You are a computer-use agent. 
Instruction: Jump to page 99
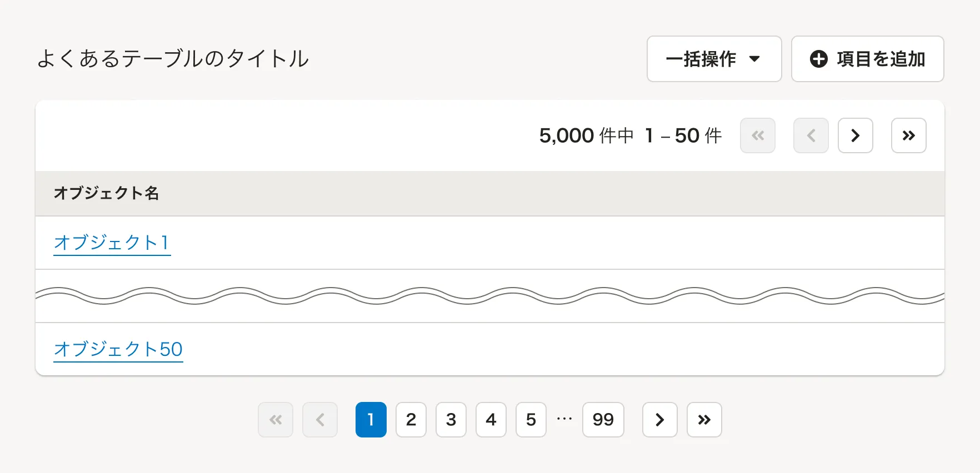(x=603, y=420)
